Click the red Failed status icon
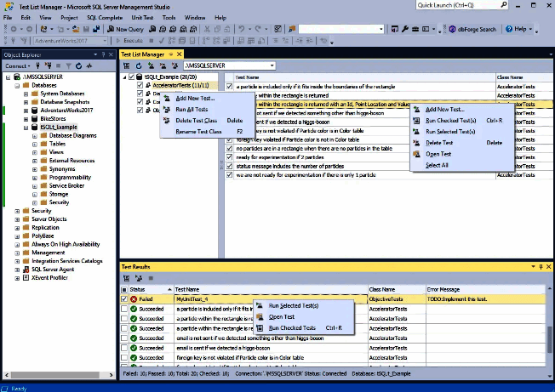The image size is (555, 392). tap(134, 299)
